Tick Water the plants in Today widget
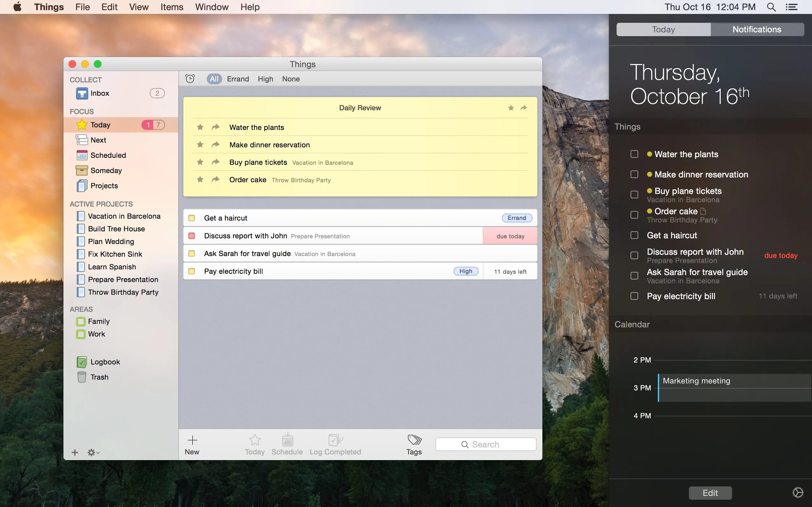The width and height of the screenshot is (812, 507). coord(634,154)
